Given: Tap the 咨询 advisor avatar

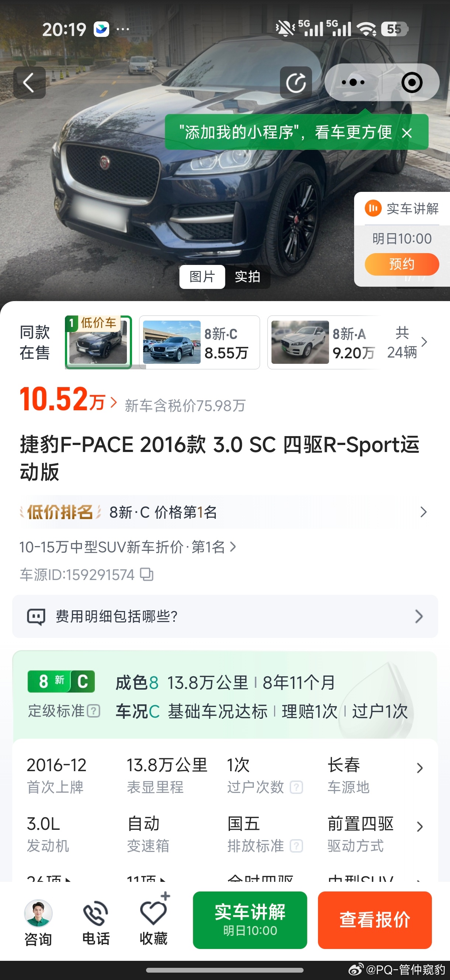Looking at the screenshot, I should (38, 913).
